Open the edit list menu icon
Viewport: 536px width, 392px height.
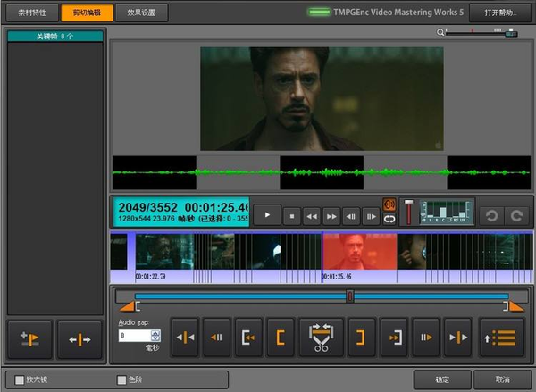501,338
